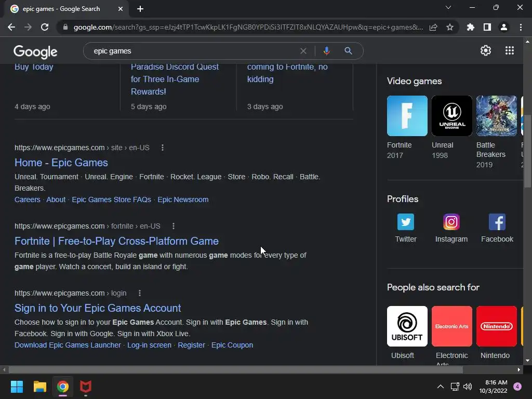Viewport: 532px width, 399px height.
Task: Open the tab search dropdown arrow
Action: point(448,7)
